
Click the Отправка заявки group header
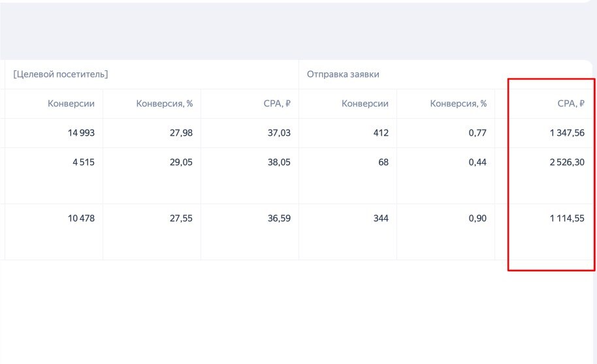pyautogui.click(x=343, y=74)
